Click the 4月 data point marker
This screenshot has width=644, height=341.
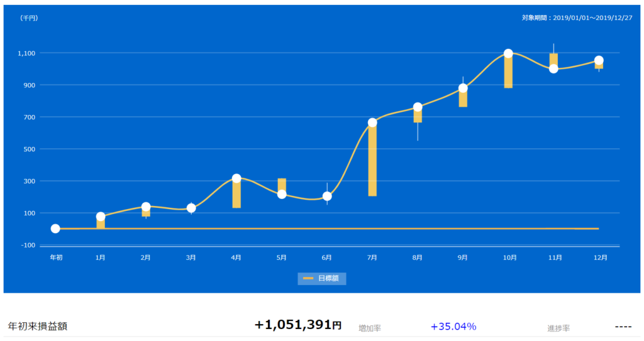tap(236, 178)
